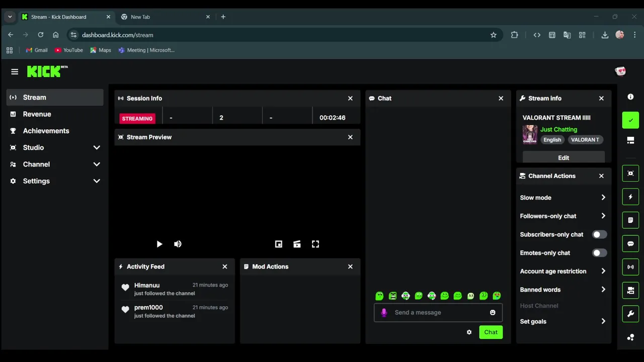
Task: Click the green Chat send button
Action: [x=491, y=332]
